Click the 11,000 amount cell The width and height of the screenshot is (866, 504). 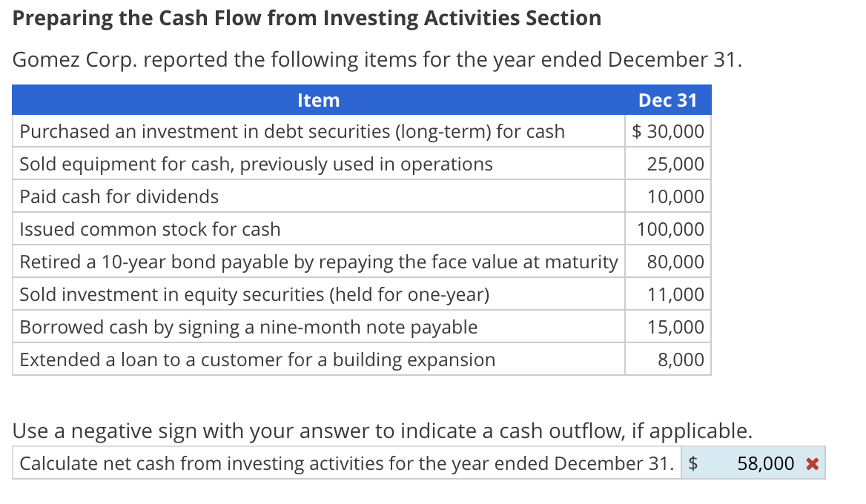coord(675,295)
